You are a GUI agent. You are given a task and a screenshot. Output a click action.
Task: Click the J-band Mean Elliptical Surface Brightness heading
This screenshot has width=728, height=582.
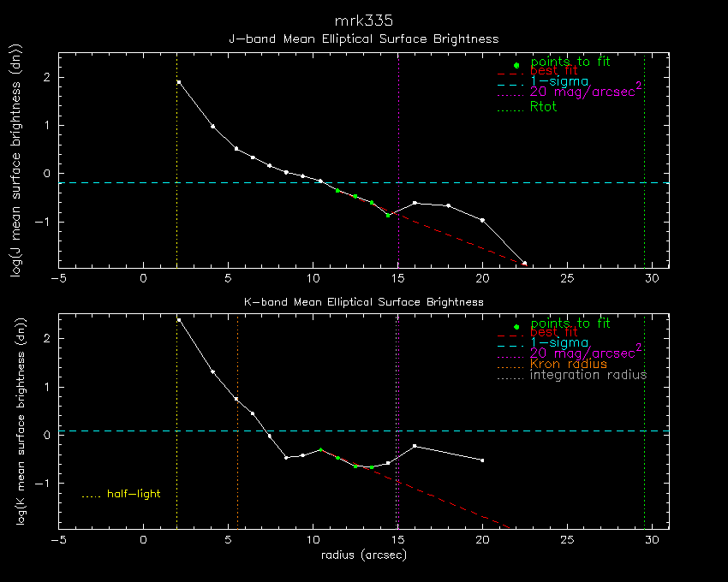pyautogui.click(x=363, y=39)
